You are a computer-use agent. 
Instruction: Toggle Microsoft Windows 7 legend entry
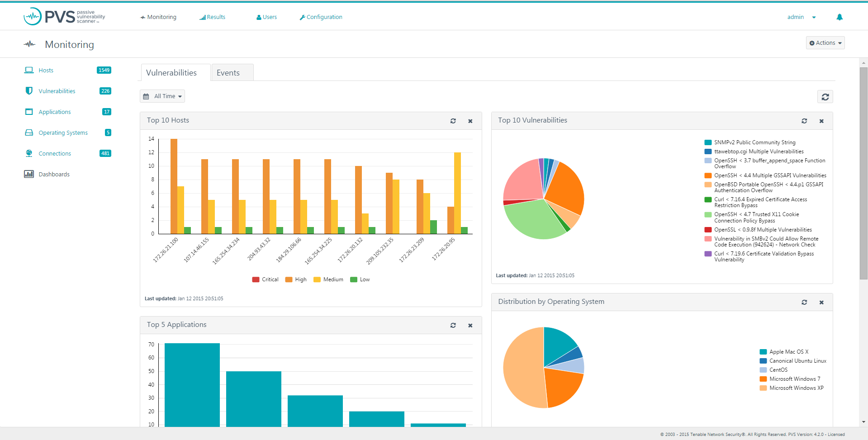(x=790, y=379)
